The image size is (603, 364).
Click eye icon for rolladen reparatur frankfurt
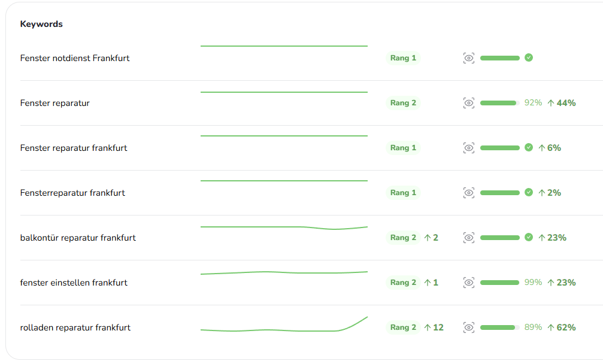pyautogui.click(x=469, y=327)
